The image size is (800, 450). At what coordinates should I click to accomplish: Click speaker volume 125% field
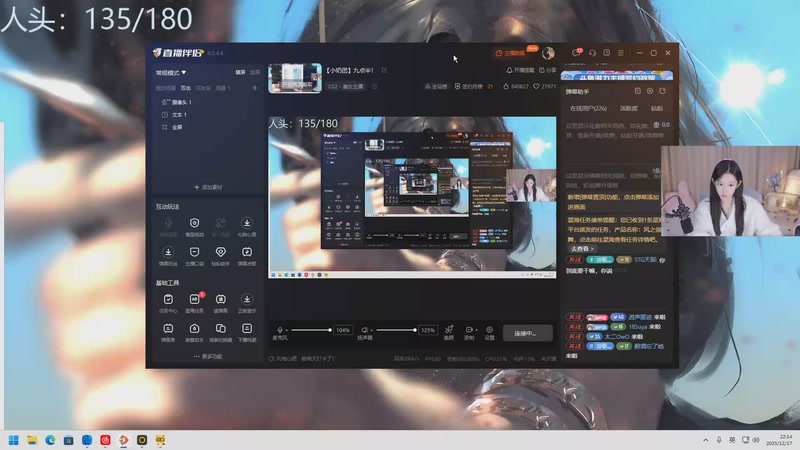point(428,330)
